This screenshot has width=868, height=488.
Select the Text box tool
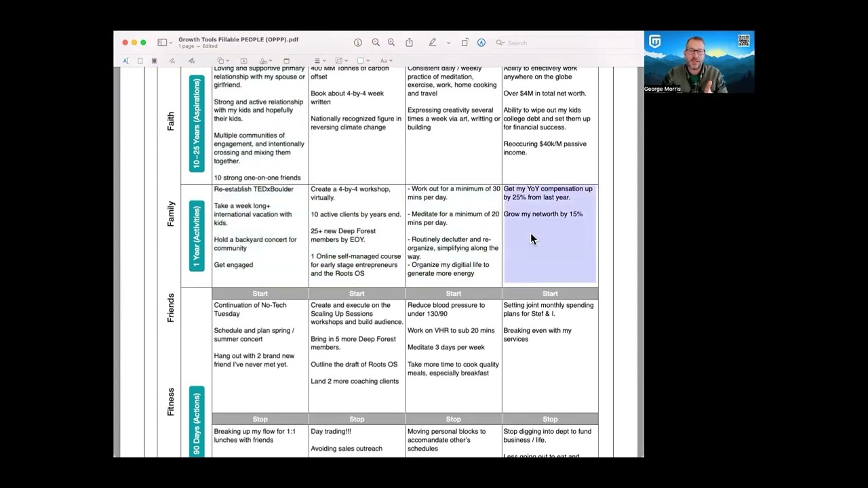[x=243, y=61]
